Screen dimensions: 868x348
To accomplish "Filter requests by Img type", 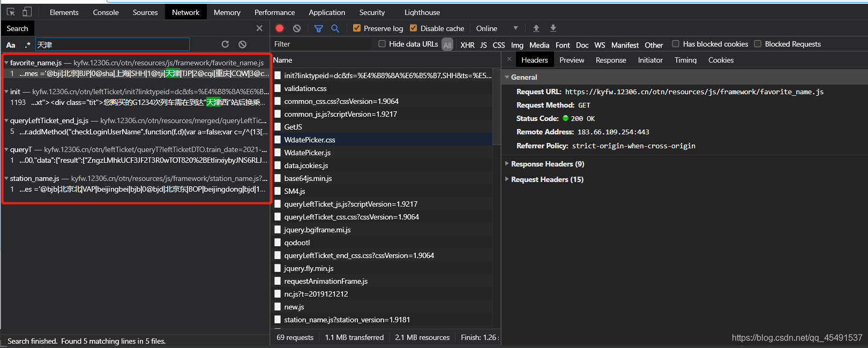I will point(517,45).
